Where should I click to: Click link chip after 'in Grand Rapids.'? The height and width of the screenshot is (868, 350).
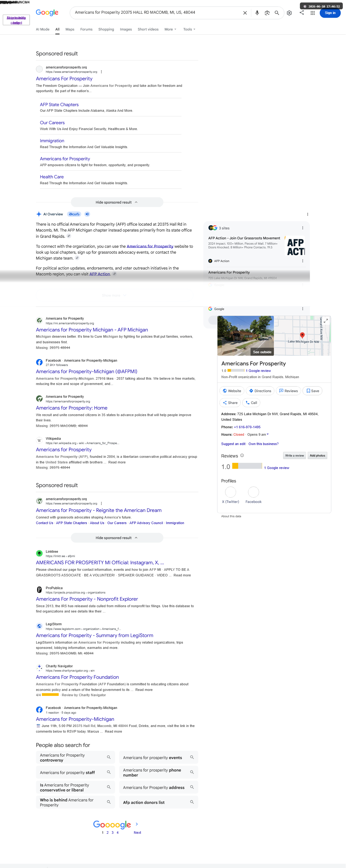tap(69, 236)
